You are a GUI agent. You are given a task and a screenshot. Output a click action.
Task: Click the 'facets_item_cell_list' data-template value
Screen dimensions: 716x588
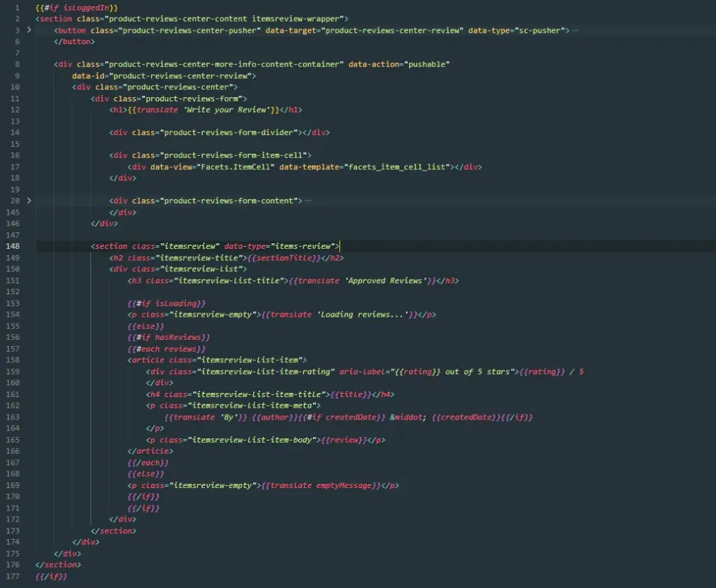click(397, 167)
